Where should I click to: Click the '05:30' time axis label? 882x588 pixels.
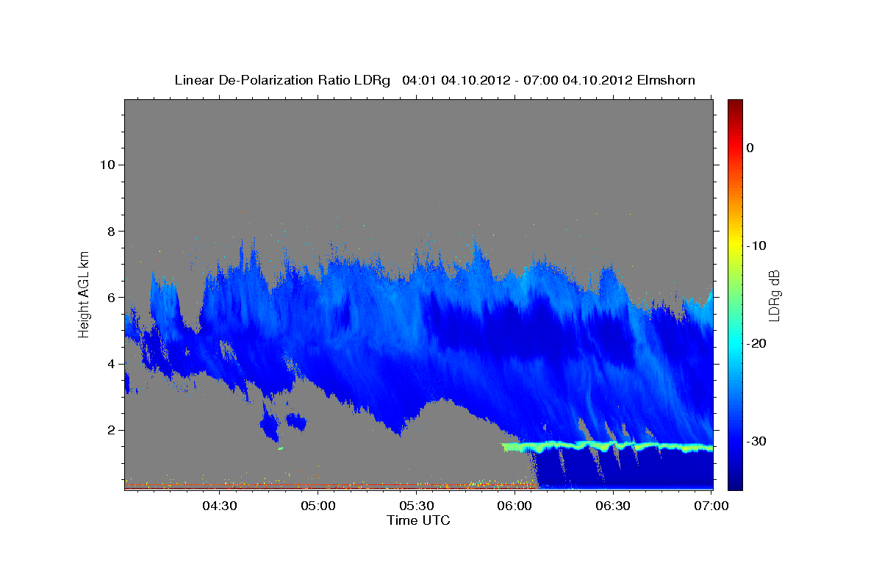tap(417, 506)
